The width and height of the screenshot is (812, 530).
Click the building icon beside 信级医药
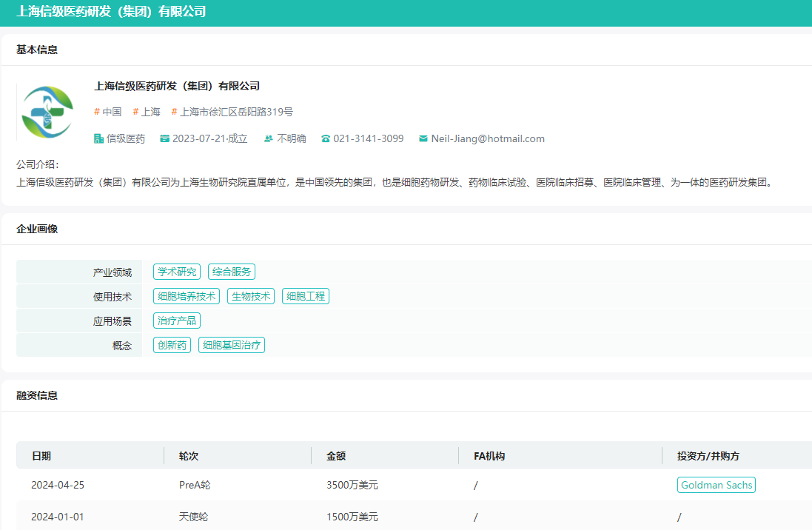[98, 138]
